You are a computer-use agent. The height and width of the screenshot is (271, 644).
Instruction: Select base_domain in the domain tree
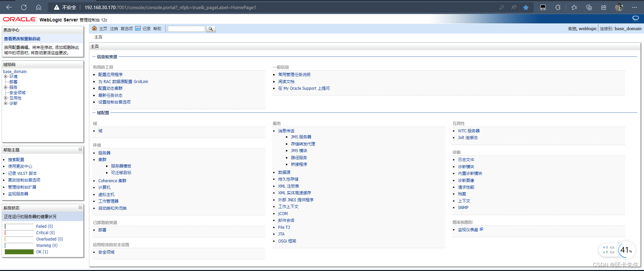coord(15,71)
